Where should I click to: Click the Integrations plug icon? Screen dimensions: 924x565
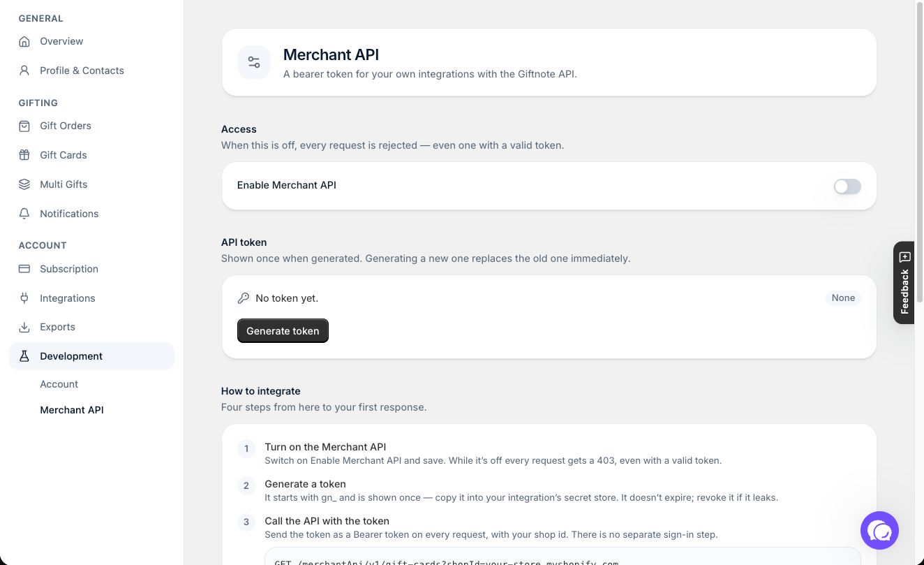click(x=24, y=298)
